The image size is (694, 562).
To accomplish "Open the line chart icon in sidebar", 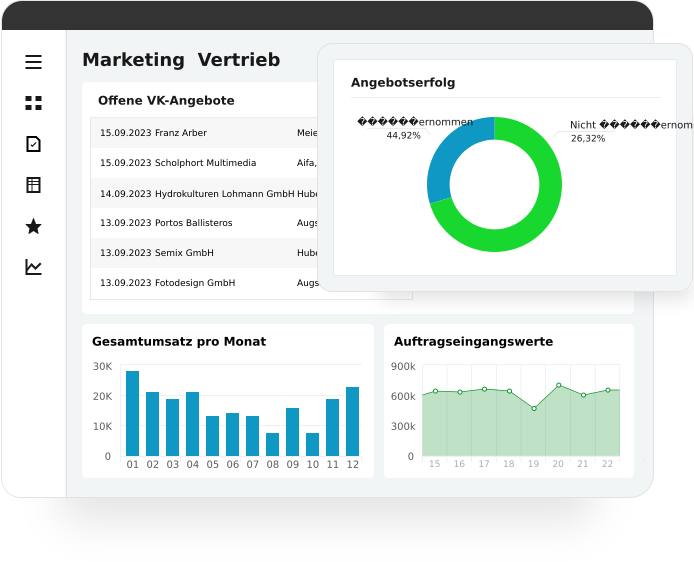I will 34,267.
